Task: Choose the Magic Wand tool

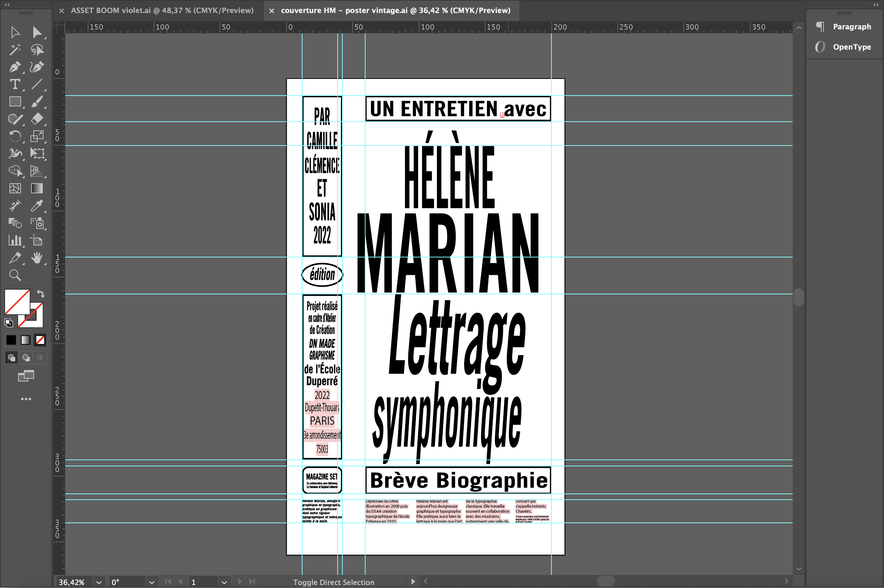Action: (14, 50)
